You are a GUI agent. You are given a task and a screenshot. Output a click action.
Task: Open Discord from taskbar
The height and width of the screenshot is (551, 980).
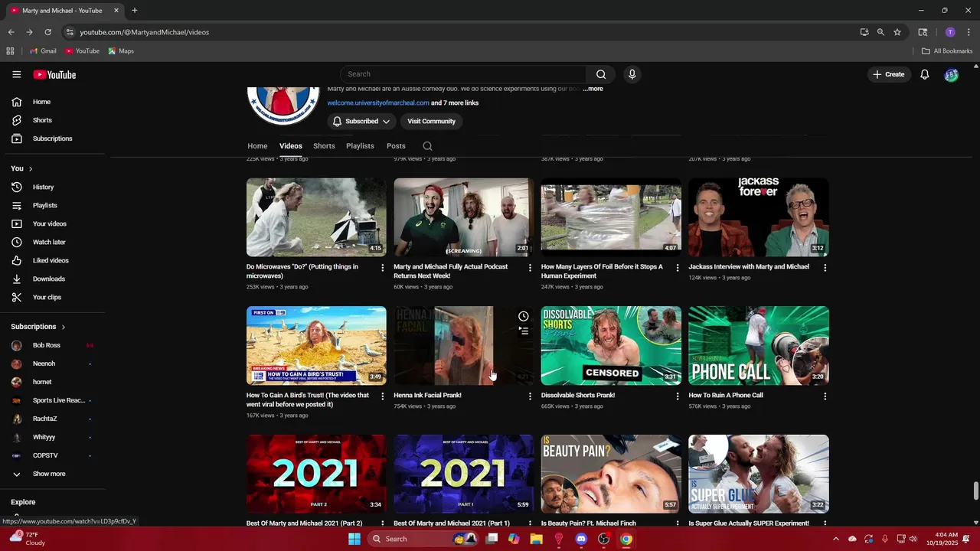[x=581, y=539]
